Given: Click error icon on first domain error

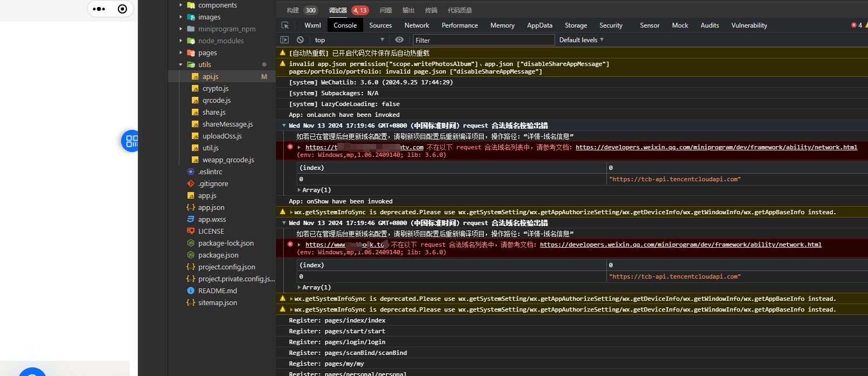Looking at the screenshot, I should [290, 147].
